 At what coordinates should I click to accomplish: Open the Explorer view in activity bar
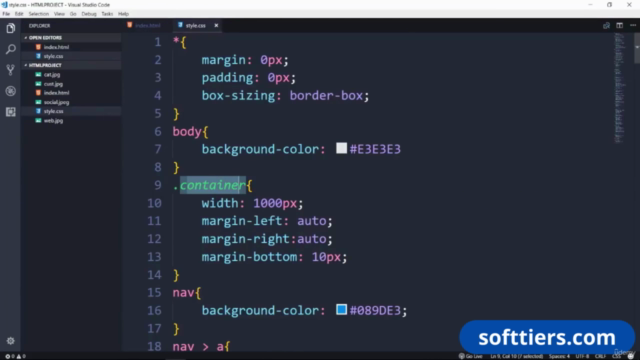click(x=11, y=28)
